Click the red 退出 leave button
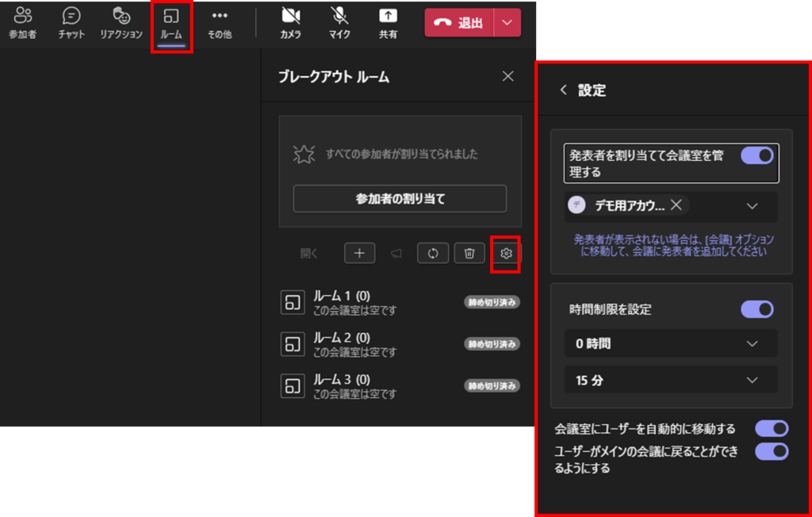 (459, 23)
